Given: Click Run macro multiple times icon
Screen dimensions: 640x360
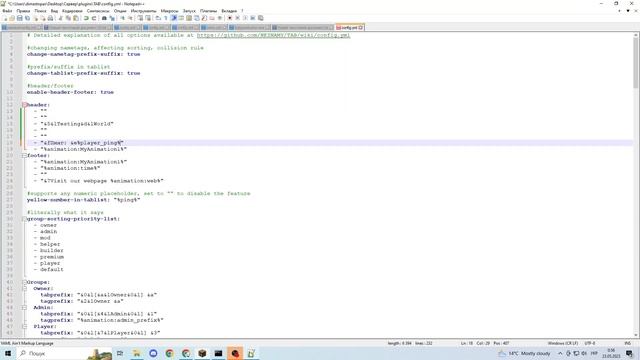Looking at the screenshot, I should tap(253, 18).
